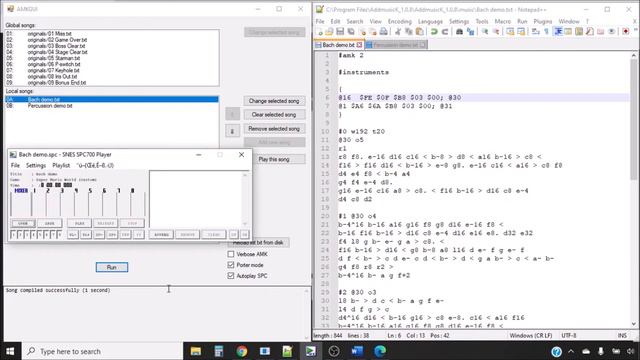Click the Find binoculars icon in Notepad++
The width and height of the screenshot is (640, 360).
pos(459,32)
